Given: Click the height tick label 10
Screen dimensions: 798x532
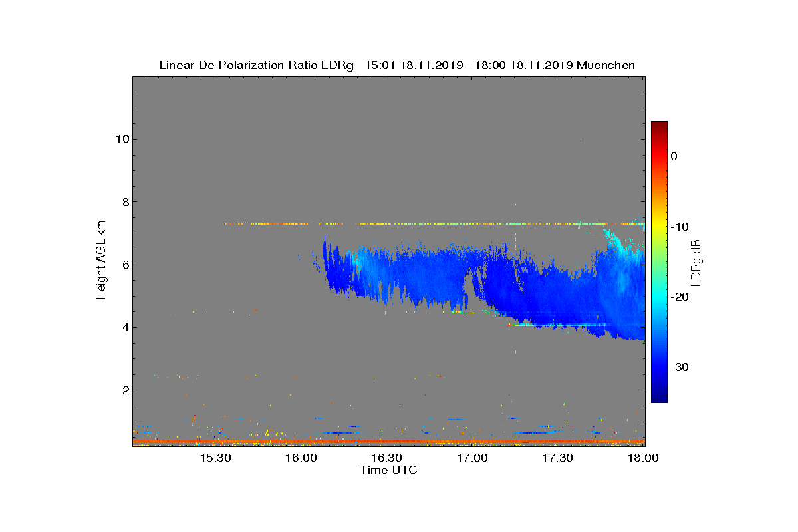Looking at the screenshot, I should (x=122, y=139).
